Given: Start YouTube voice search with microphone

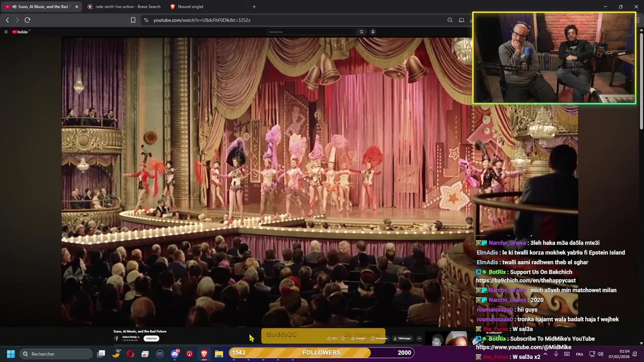Looking at the screenshot, I should 373,32.
